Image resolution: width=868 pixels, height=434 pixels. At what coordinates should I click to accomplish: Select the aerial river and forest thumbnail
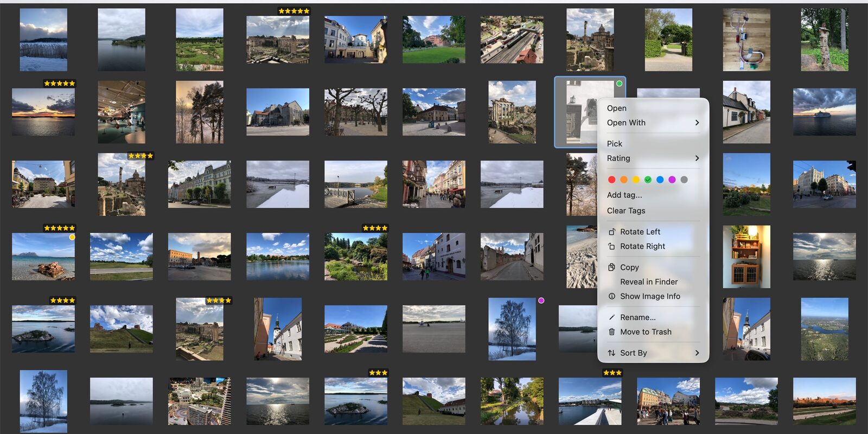click(x=825, y=329)
